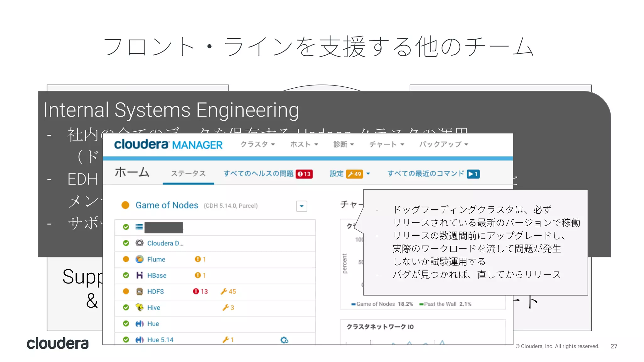Expand the Game of Nodes actions dropdown
Image resolution: width=644 pixels, height=362 pixels.
tap(302, 206)
